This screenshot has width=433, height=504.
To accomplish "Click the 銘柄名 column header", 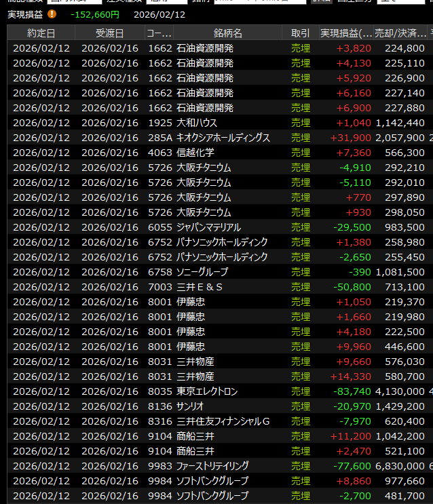I will (227, 33).
